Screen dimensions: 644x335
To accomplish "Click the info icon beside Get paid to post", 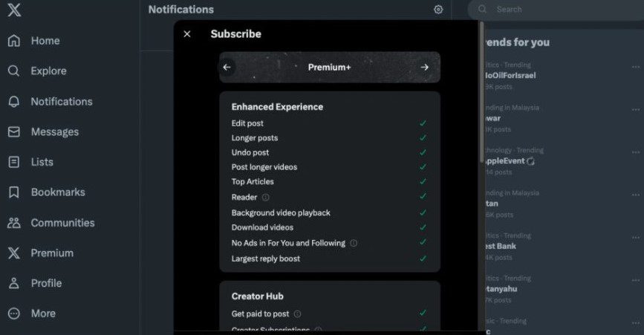I will [x=298, y=313].
